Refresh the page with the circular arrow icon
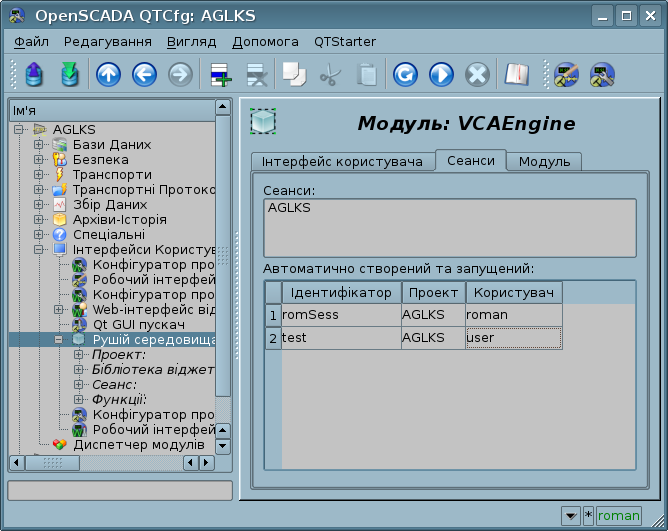Image resolution: width=668 pixels, height=531 pixels. [405, 75]
